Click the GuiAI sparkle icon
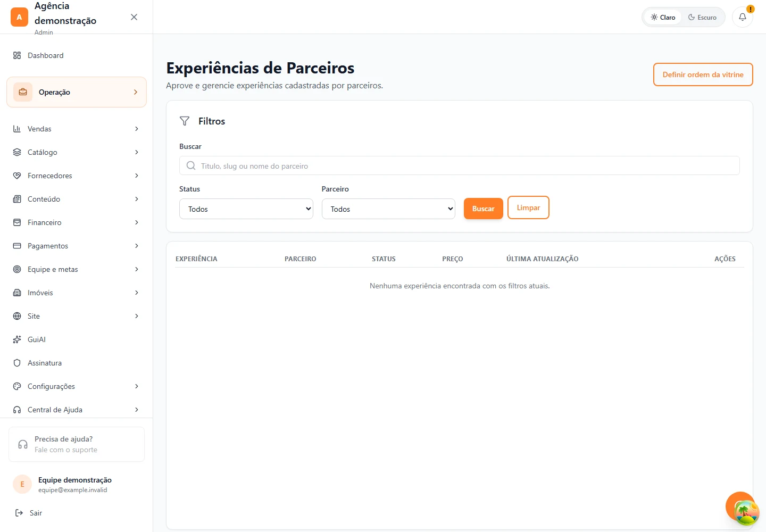 pyautogui.click(x=17, y=339)
